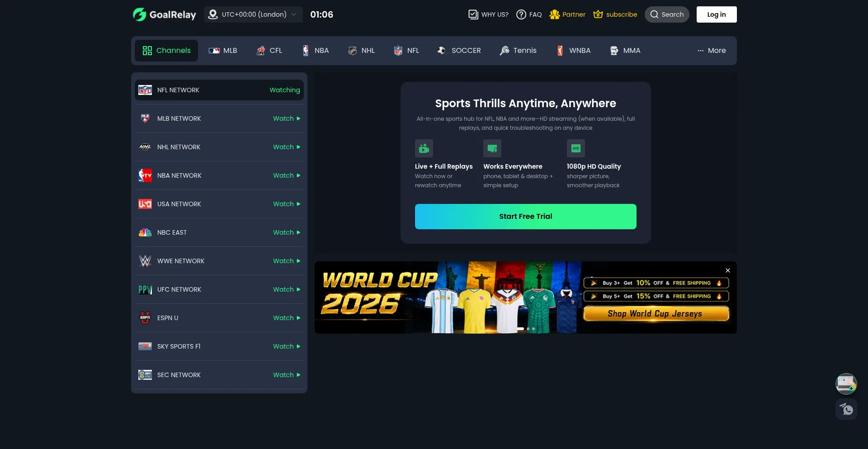Open the FAQ link
Screen dimensions: 868x449
pos(529,14)
